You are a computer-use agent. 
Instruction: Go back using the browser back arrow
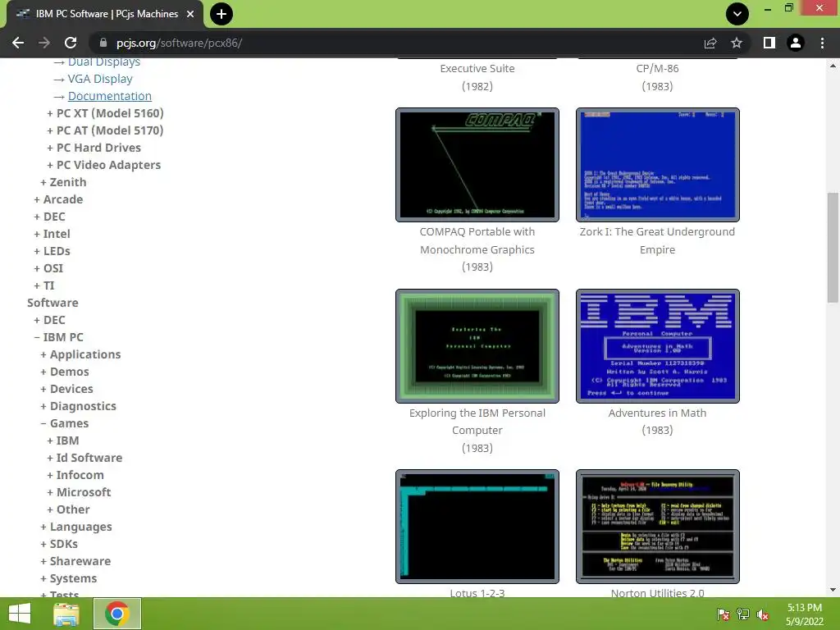pos(18,43)
